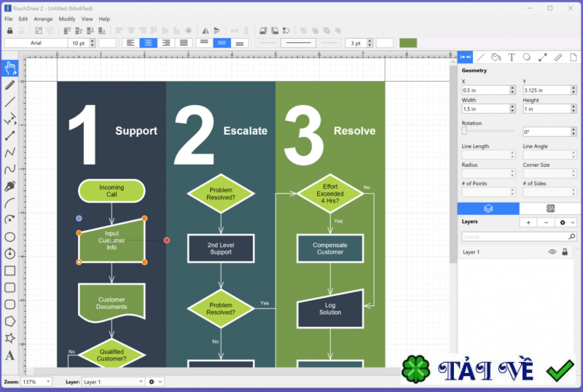Open the Modify menu
This screenshot has width=583, height=392.
click(67, 19)
